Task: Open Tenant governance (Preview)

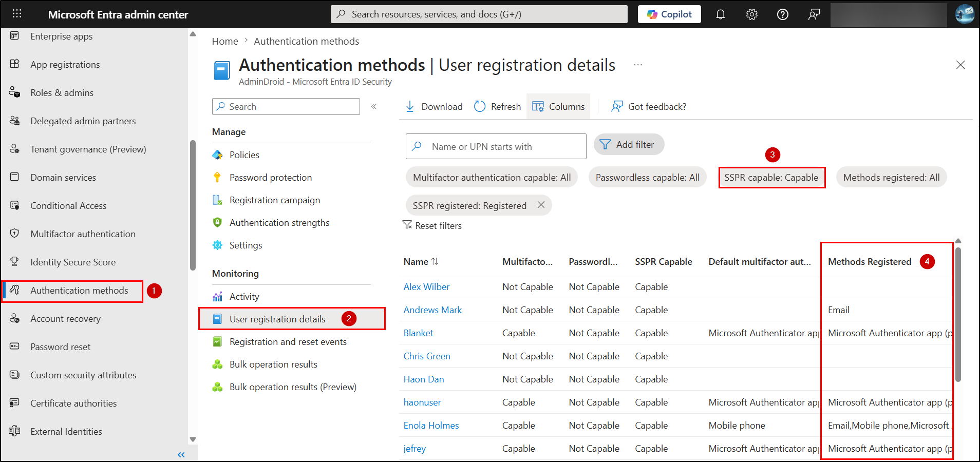Action: click(88, 149)
